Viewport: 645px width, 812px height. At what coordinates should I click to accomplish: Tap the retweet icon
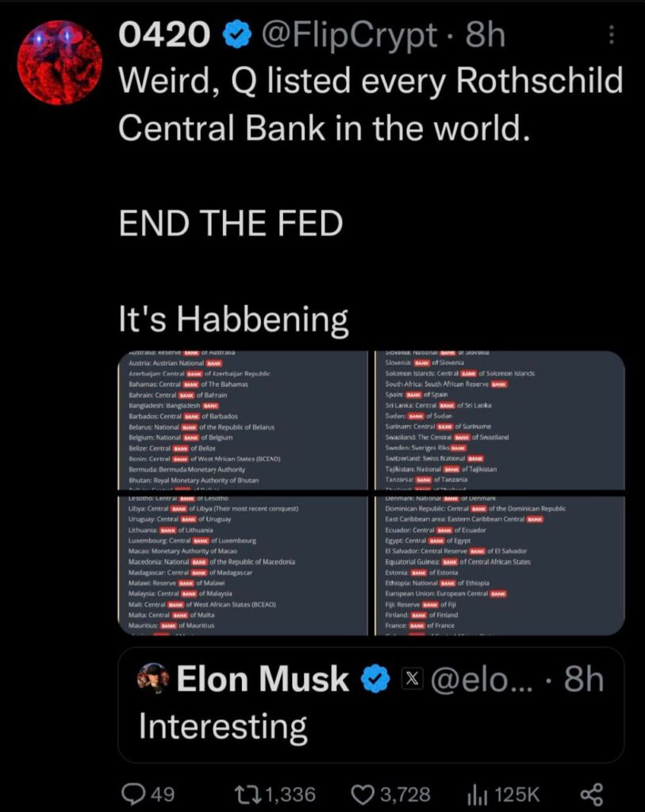pyautogui.click(x=243, y=793)
